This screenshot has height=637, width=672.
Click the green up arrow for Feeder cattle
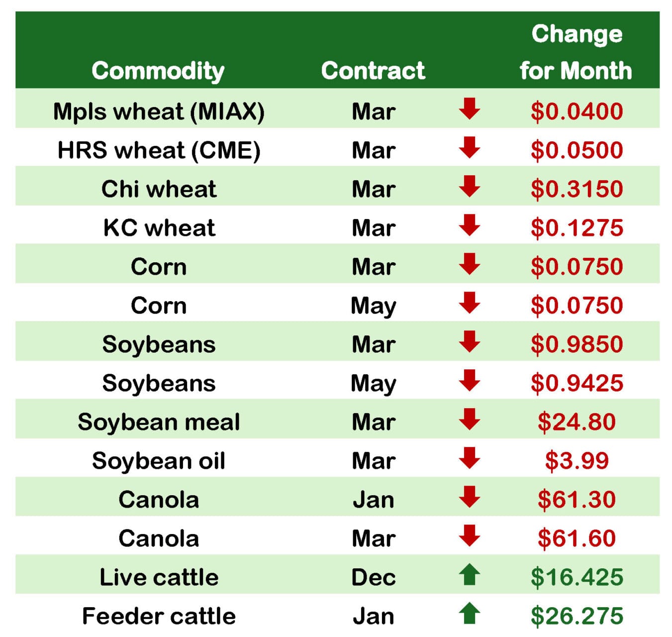point(469,614)
